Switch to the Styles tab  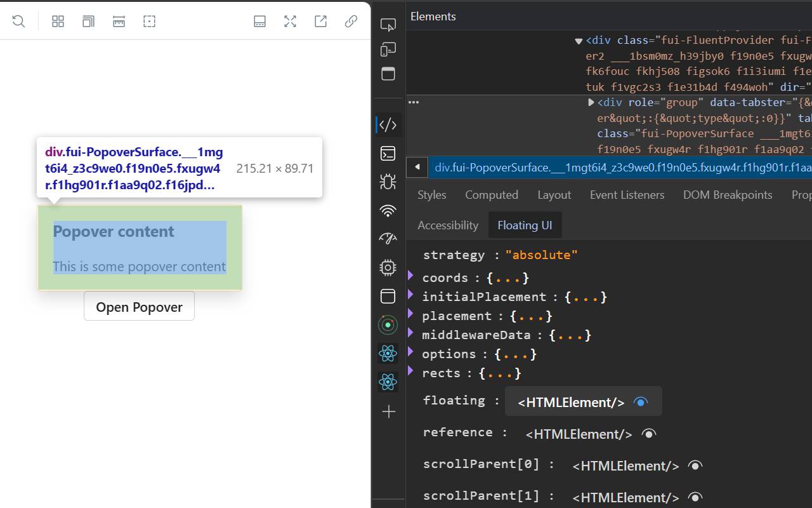click(x=432, y=195)
